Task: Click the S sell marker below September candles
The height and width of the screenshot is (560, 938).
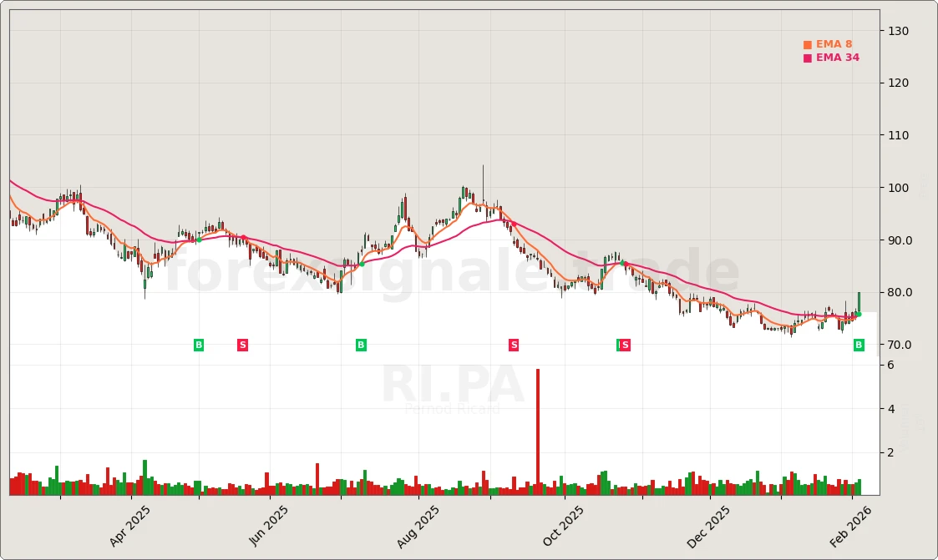Action: (x=514, y=345)
